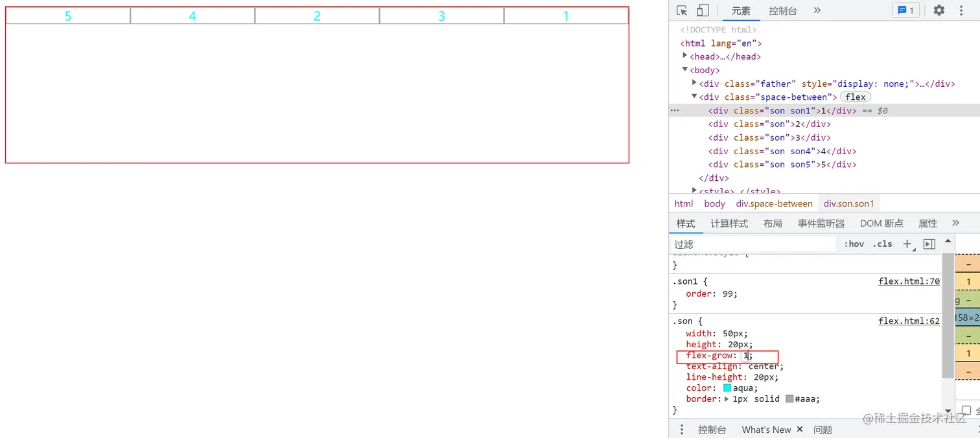
Task: Select the div class son 2 node
Action: coord(769,124)
